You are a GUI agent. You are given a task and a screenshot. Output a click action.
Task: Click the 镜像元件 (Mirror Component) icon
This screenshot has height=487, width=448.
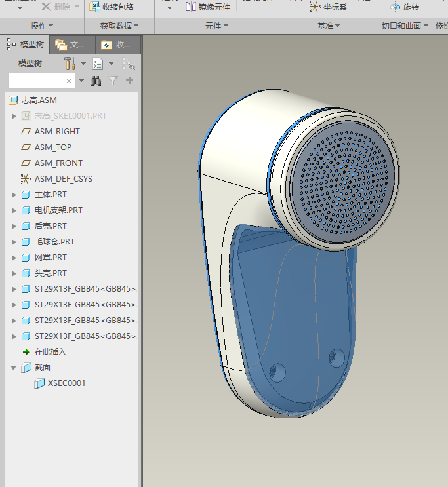point(191,7)
